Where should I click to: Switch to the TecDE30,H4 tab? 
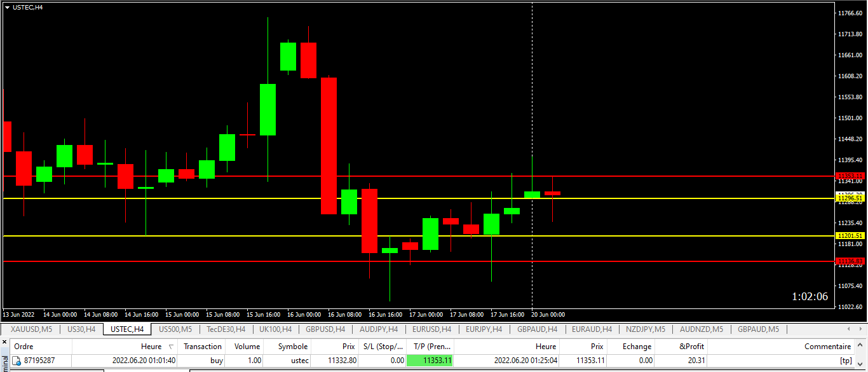(226, 329)
